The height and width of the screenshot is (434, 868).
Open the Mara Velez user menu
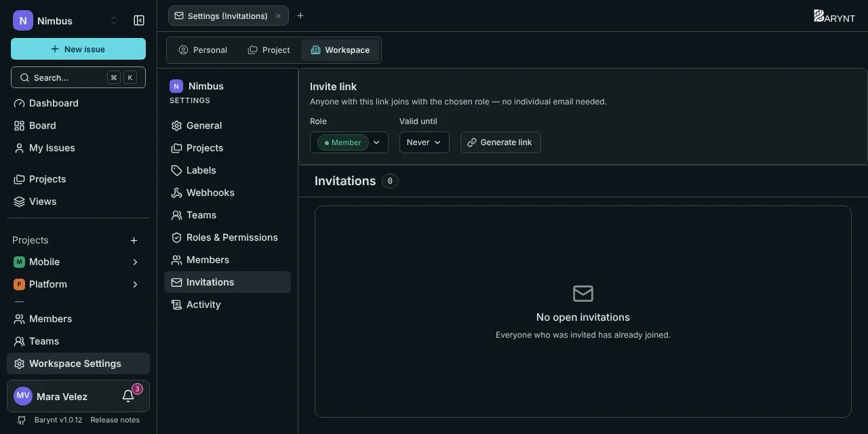61,396
